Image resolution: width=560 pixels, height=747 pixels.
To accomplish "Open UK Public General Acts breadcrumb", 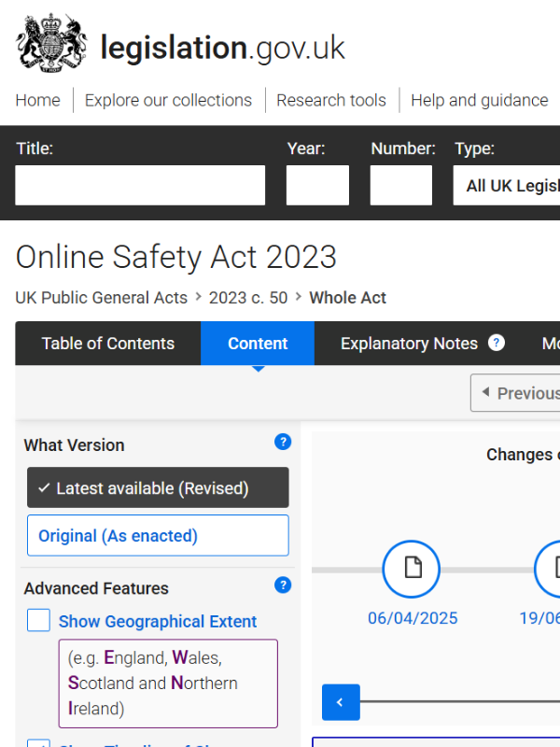I will click(102, 298).
